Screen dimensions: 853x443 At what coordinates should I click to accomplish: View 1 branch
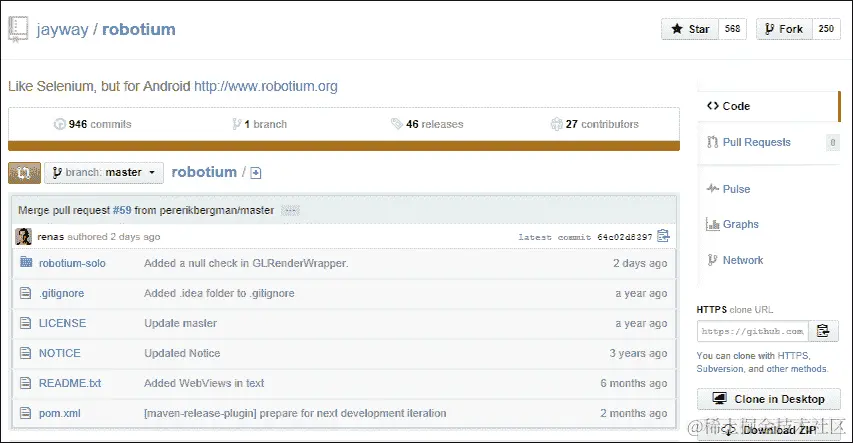pyautogui.click(x=259, y=124)
